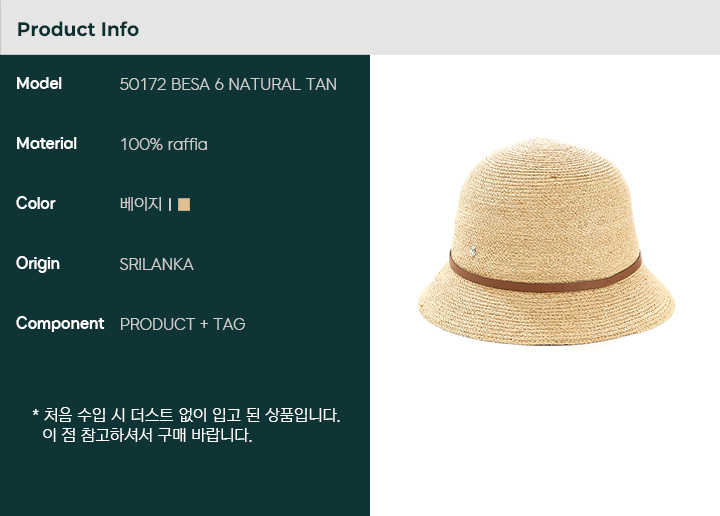
Task: Click the Model label
Action: [x=39, y=84]
